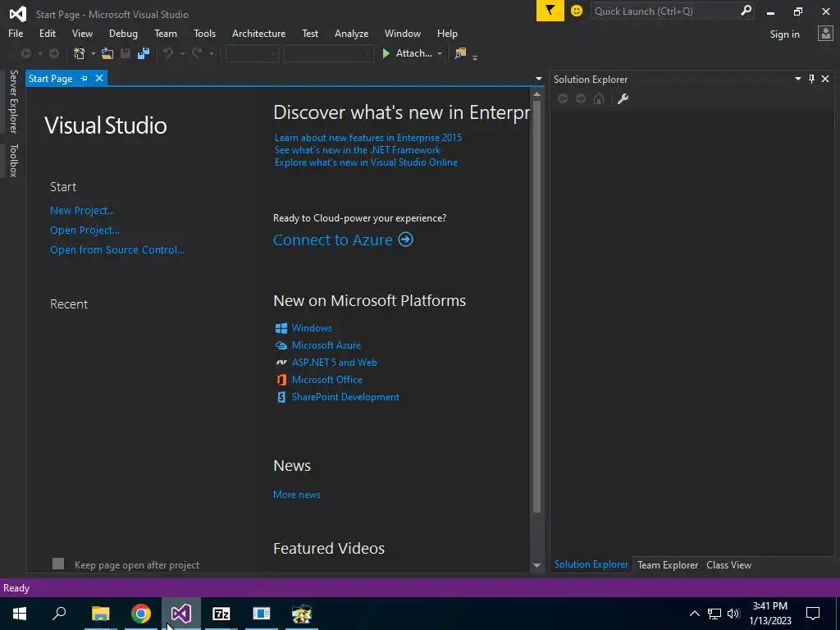Click the Quick Launch search magnifier
Screen dimensions: 840x630
(746, 11)
